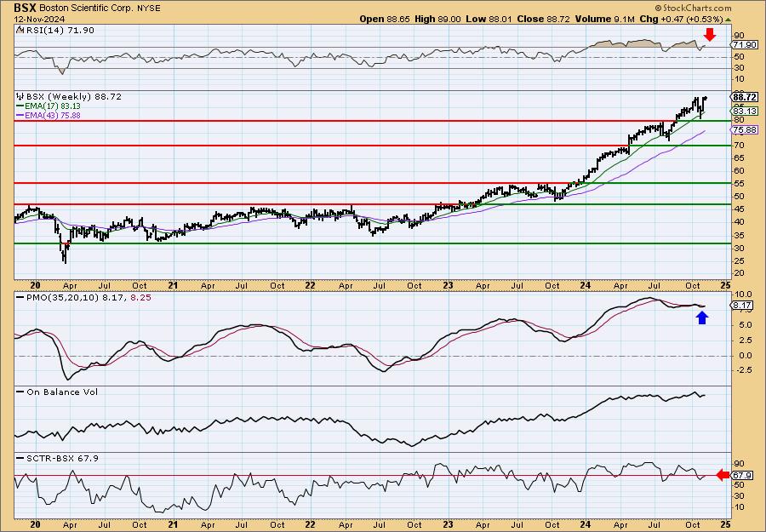Viewport: 766px width, 532px height.
Task: Click the bold 88.72 price tag on axis
Action: 746,98
